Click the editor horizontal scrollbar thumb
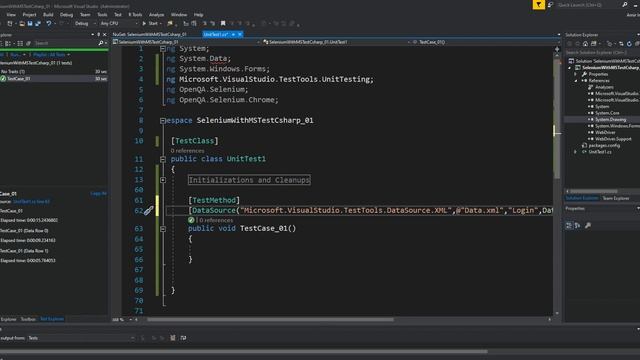640x360 pixels. (270, 320)
